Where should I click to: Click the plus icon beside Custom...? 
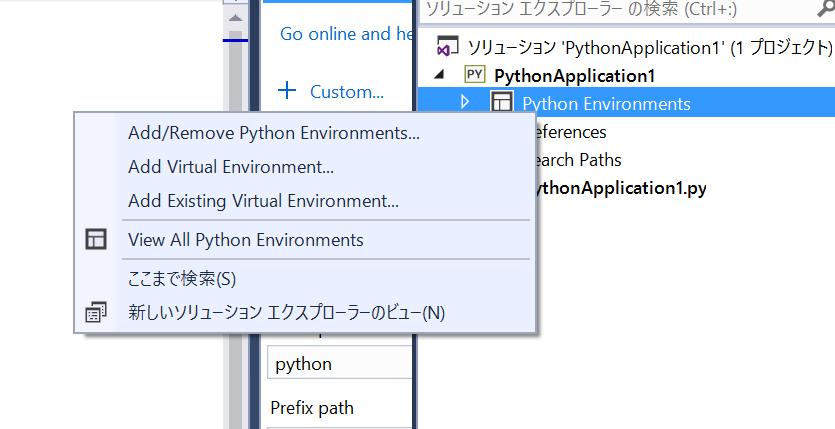click(x=288, y=91)
